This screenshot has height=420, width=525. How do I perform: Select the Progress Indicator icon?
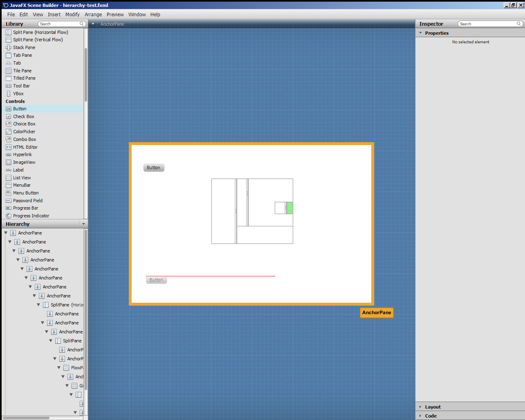(x=9, y=216)
